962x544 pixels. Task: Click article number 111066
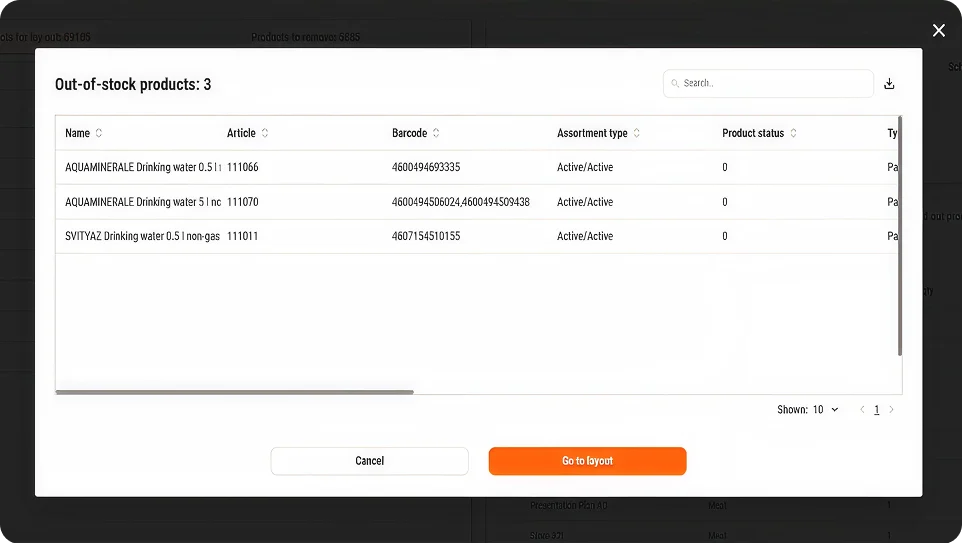point(243,167)
